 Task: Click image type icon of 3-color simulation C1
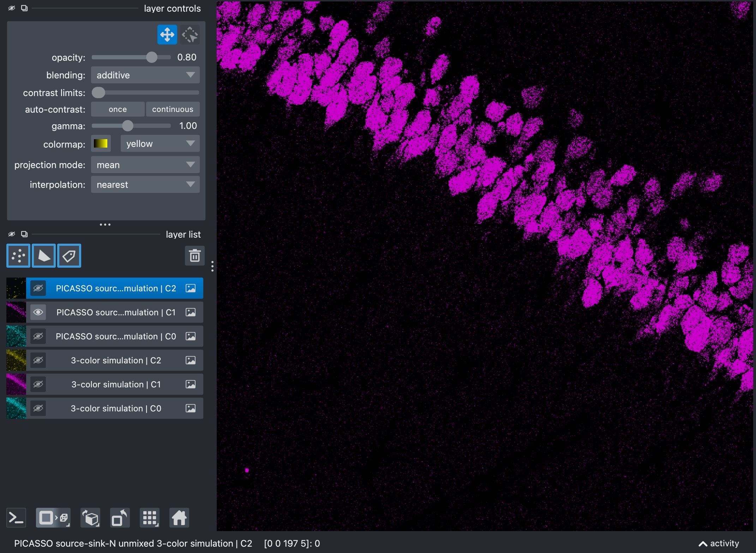[x=191, y=384]
